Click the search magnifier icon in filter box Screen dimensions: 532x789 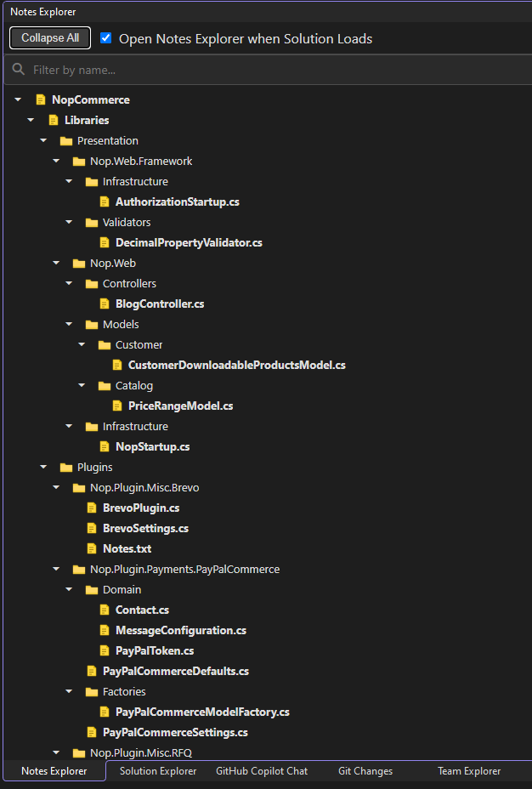(19, 70)
